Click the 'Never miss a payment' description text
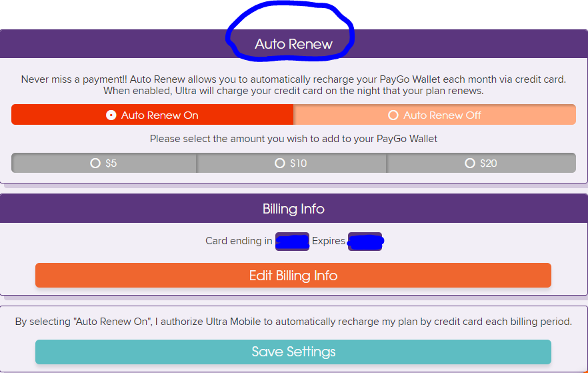Image resolution: width=588 pixels, height=373 pixels. tap(293, 85)
